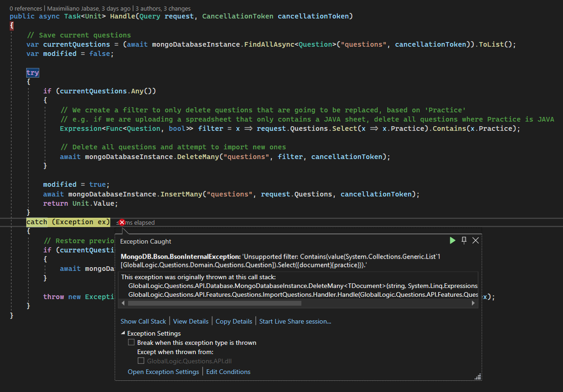Click Edit Conditions link
Viewport: 563px width, 392px height.
tap(228, 372)
